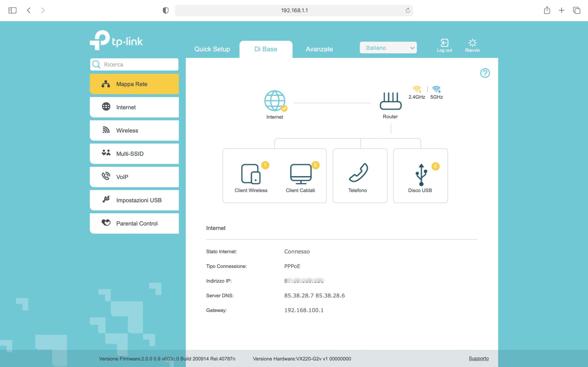Click the 2.4GHz Wi-Fi icon
The image size is (588, 367).
click(417, 89)
